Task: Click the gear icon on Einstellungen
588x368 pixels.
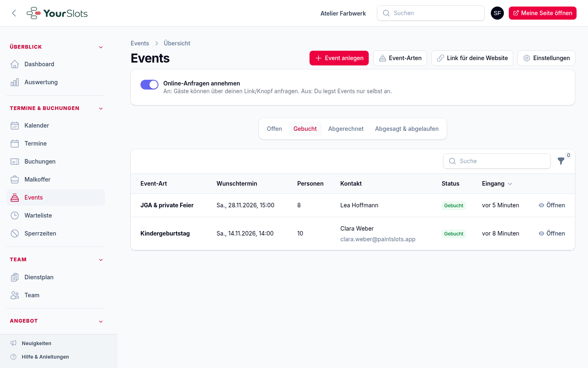Action: (x=527, y=58)
